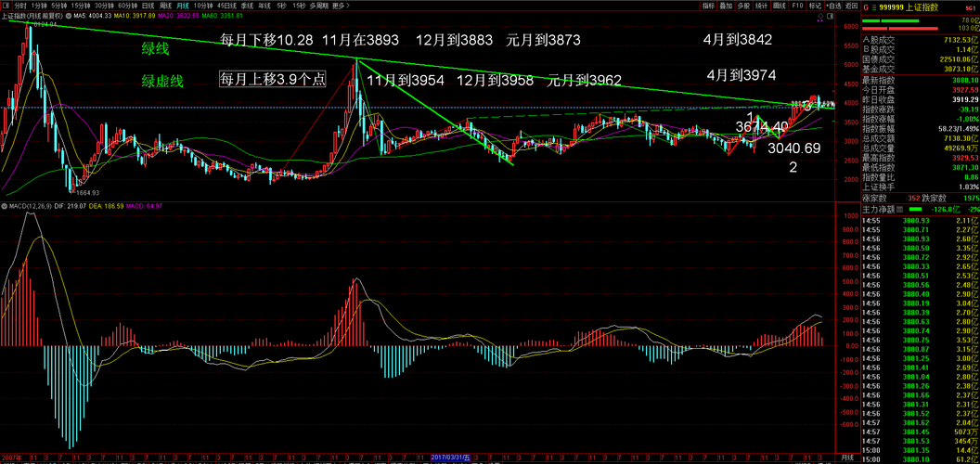Viewport: 980px width, 464px height.
Task: Click the 4月到3974 annotation
Action: [741, 75]
